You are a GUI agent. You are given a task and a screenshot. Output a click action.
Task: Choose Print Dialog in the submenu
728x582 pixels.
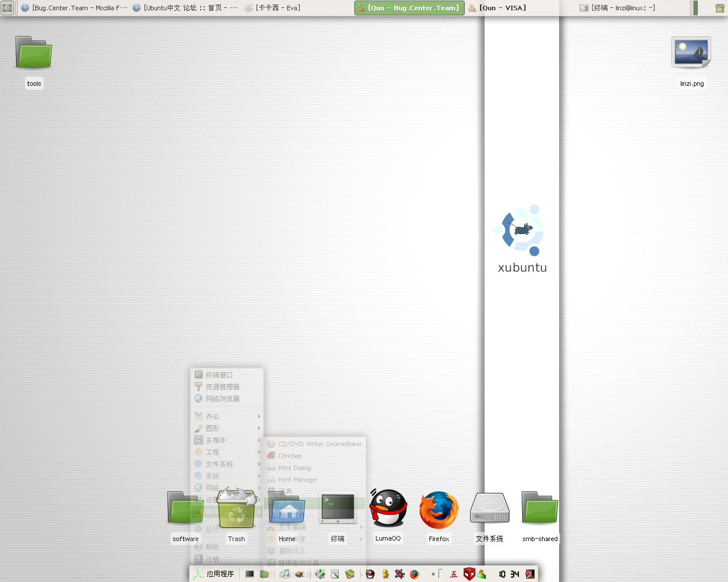pos(315,468)
